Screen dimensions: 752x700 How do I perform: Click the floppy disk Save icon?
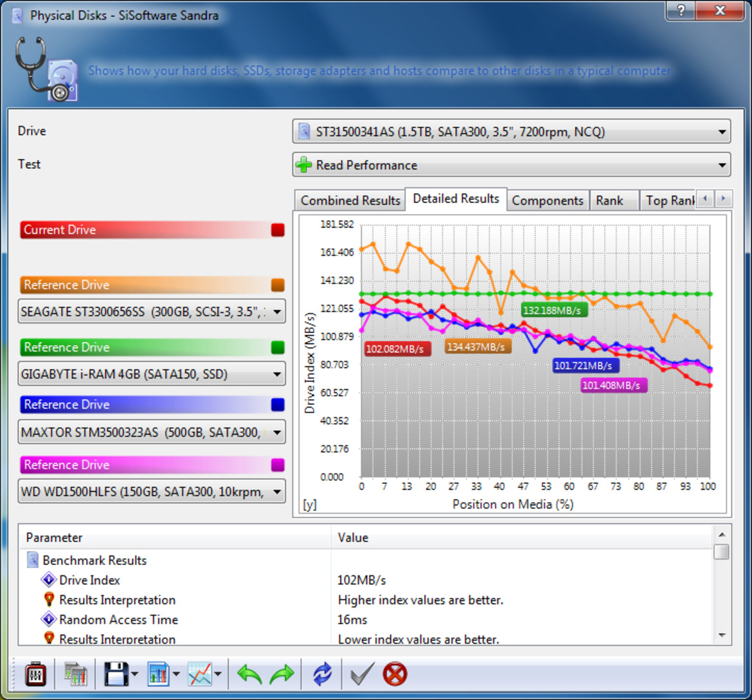(x=116, y=674)
